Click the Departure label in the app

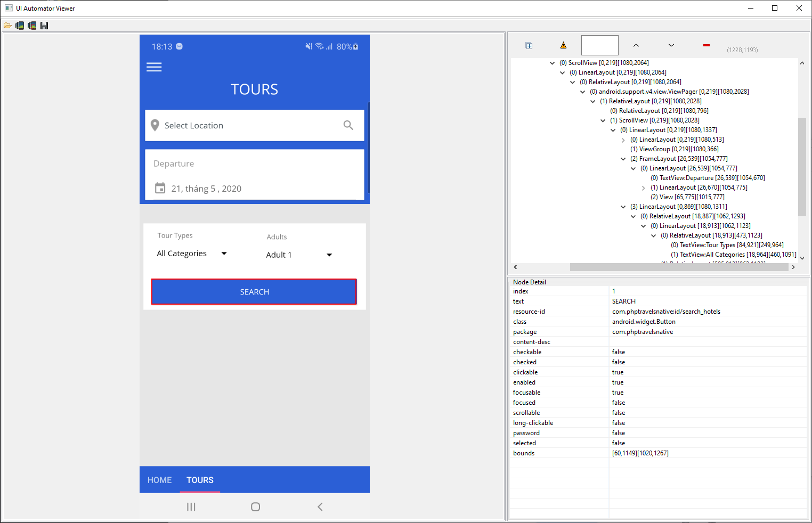pos(174,164)
